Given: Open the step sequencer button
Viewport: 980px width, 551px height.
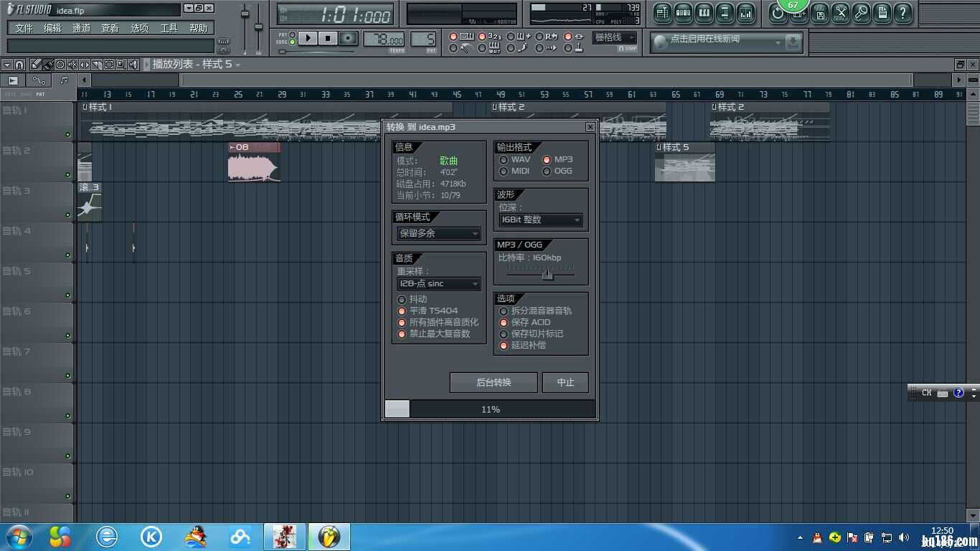Looking at the screenshot, I should pyautogui.click(x=684, y=12).
